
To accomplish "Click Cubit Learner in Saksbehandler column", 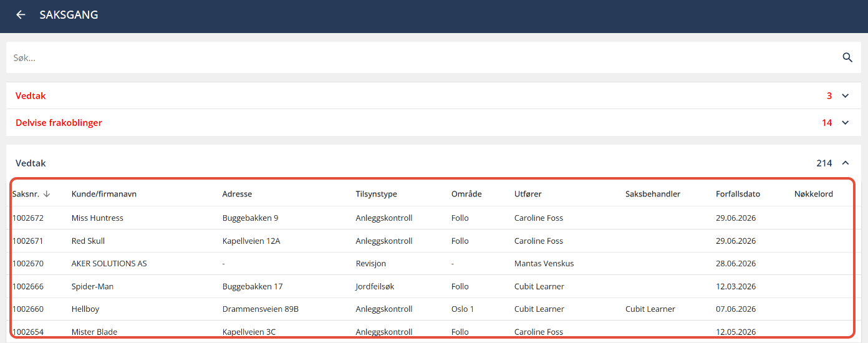I will click(x=650, y=309).
